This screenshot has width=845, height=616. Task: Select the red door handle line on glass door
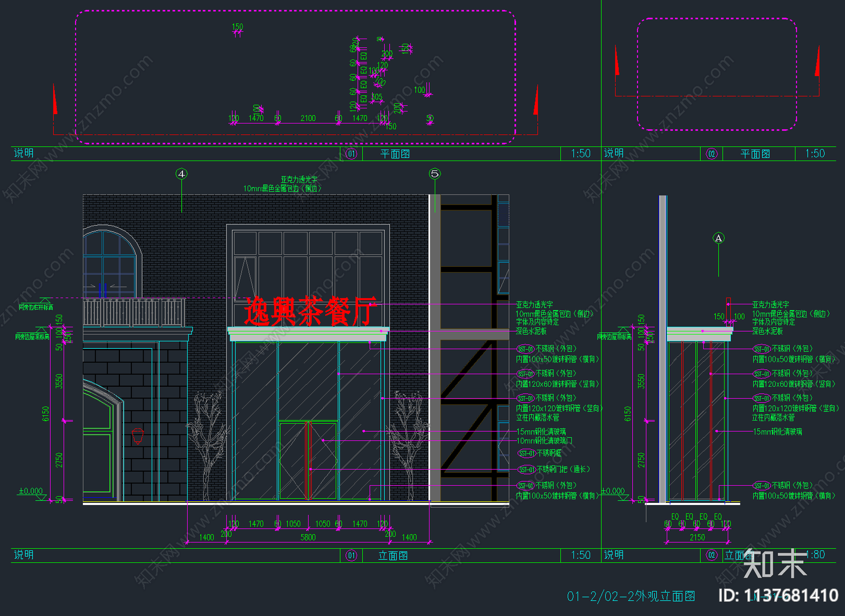pos(307,461)
